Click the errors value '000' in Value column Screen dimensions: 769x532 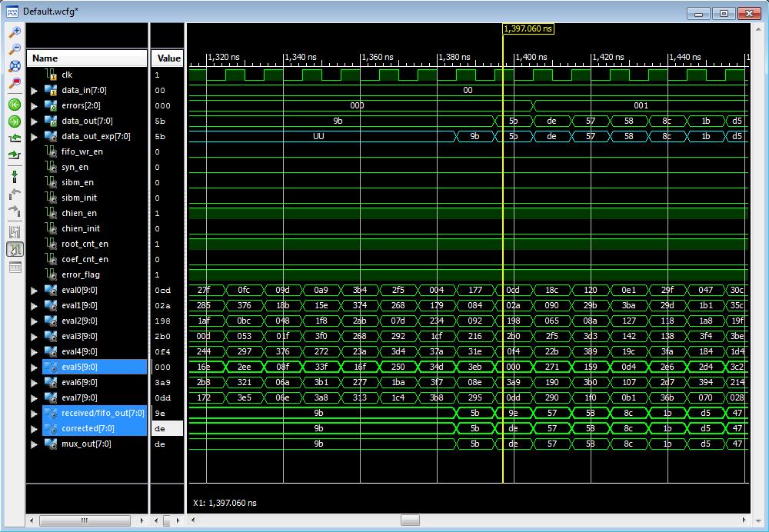pyautogui.click(x=163, y=106)
